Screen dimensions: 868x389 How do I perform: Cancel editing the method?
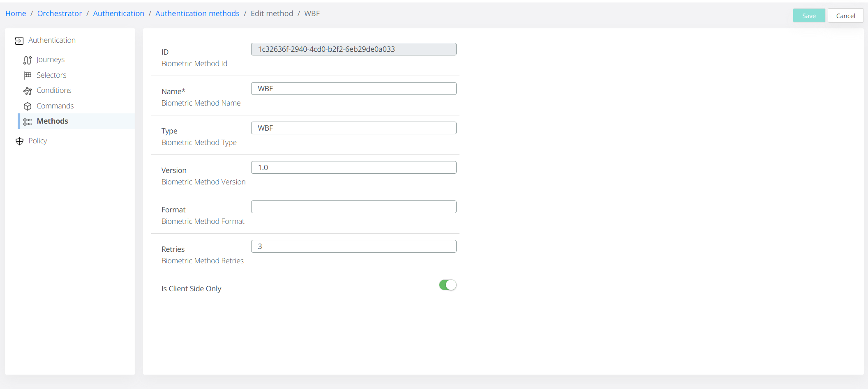pos(845,16)
